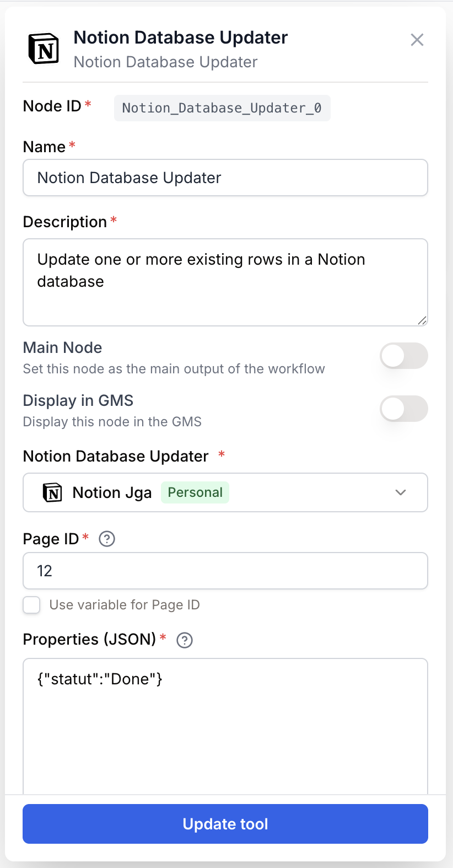Click the Page ID input field

point(225,571)
